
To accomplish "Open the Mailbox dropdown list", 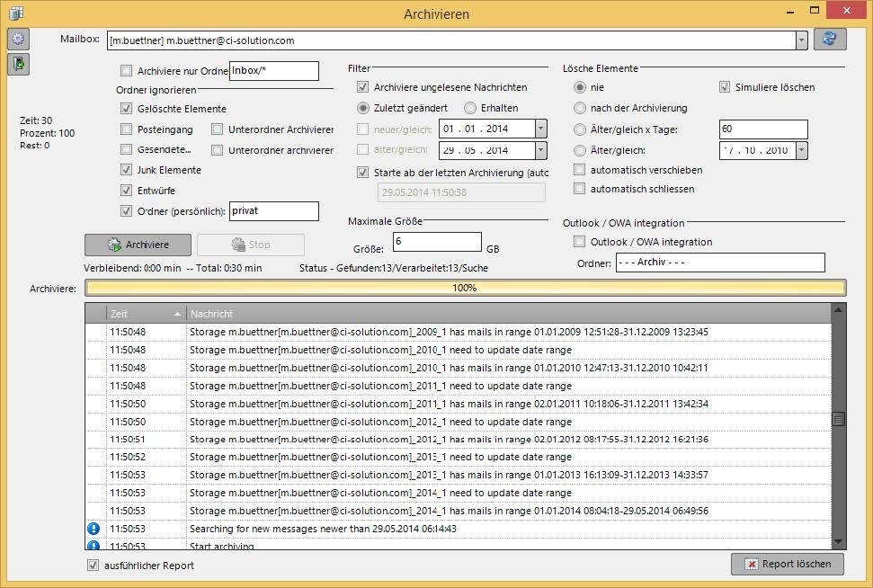I will (x=800, y=40).
